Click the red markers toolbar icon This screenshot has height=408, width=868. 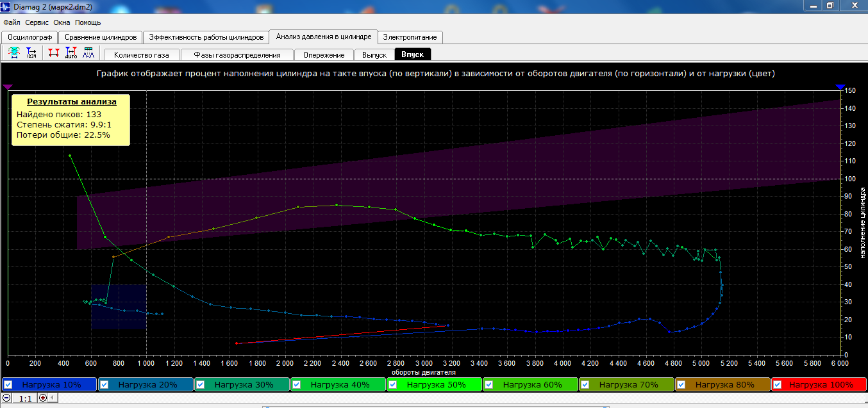point(54,54)
